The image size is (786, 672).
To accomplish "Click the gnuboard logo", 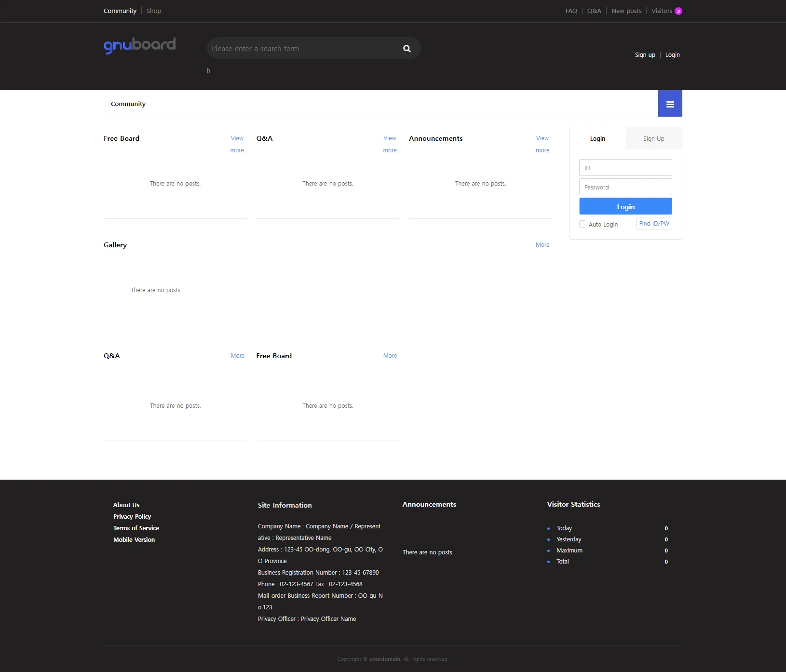I will point(139,45).
